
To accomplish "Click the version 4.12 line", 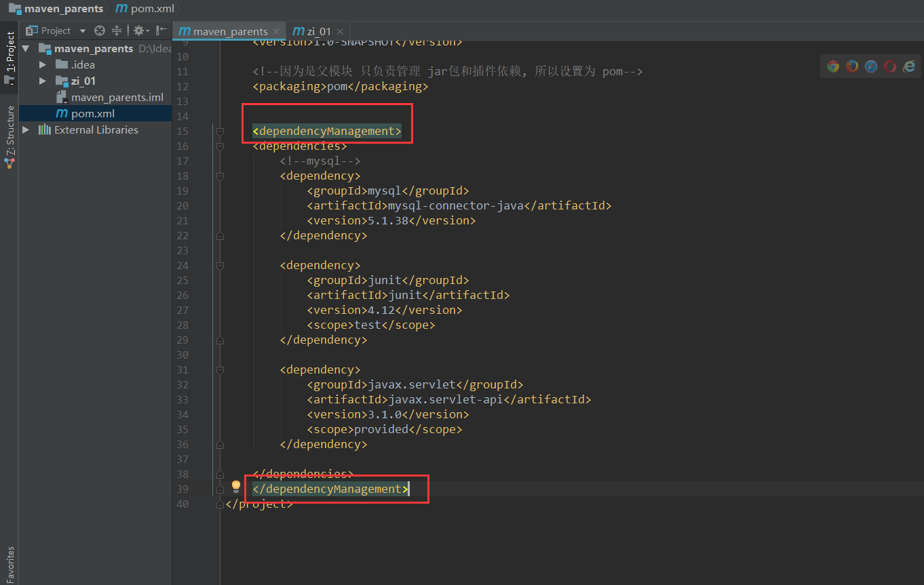I will [x=385, y=310].
